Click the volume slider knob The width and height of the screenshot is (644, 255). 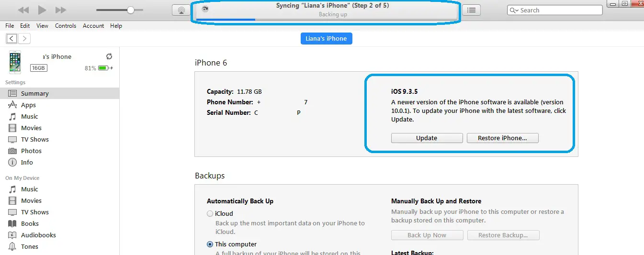[x=131, y=10]
